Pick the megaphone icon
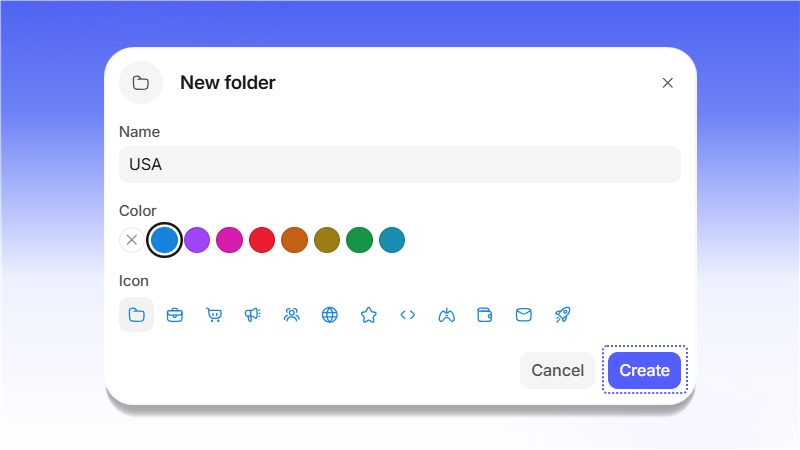800x450 pixels. tap(253, 315)
